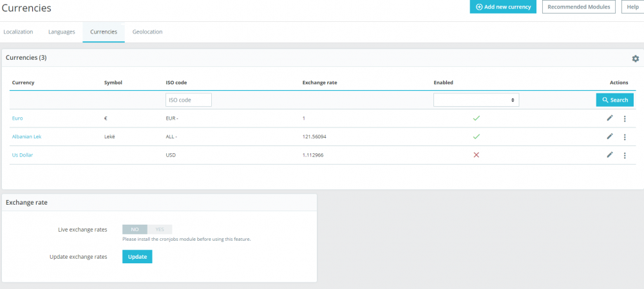The height and width of the screenshot is (289, 644).
Task: Open more actions menu for Euro row
Action: pos(625,118)
